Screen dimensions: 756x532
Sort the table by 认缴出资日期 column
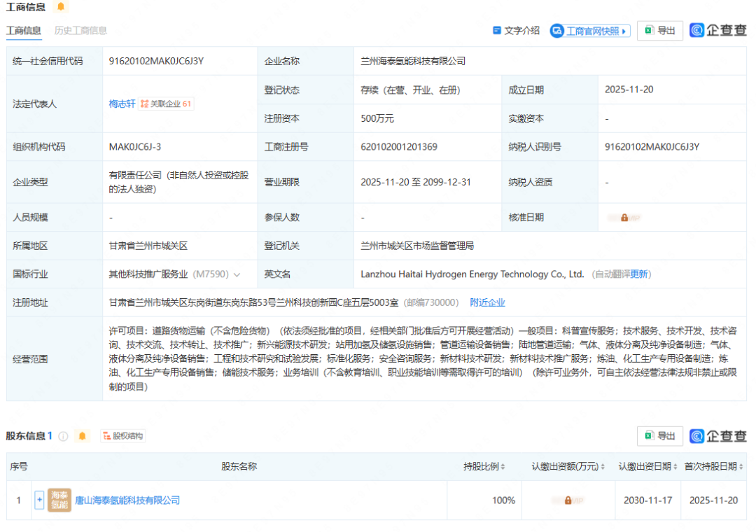tap(675, 467)
